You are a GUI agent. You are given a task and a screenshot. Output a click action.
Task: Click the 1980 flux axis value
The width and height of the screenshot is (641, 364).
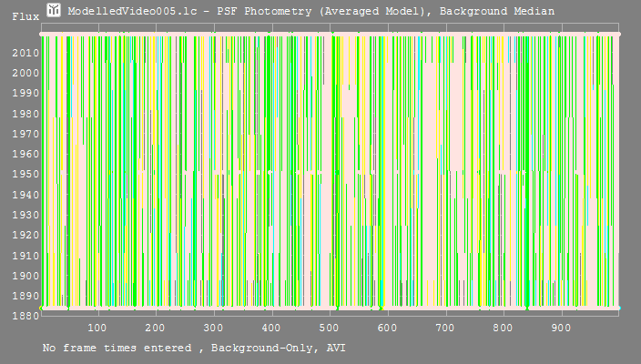[25, 114]
